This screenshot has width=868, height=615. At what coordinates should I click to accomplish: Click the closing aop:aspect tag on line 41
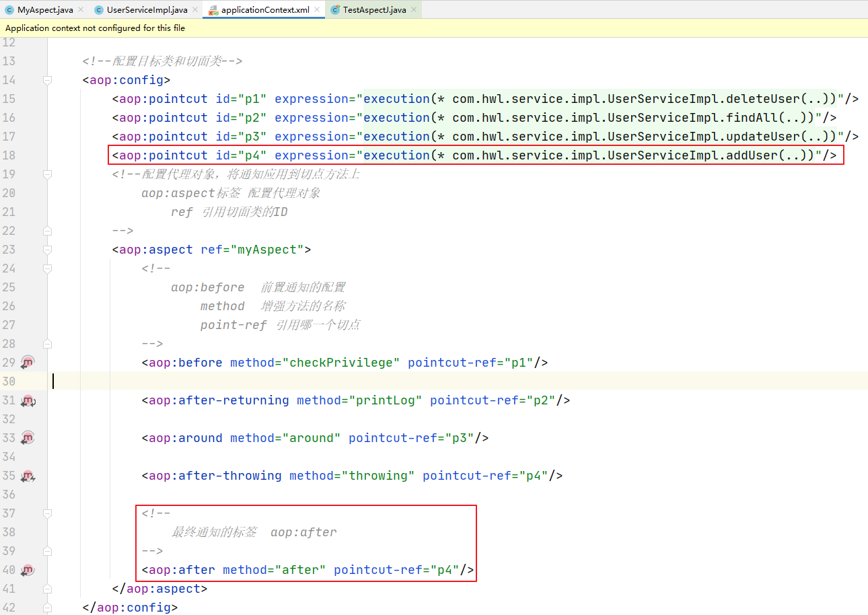coord(159,589)
